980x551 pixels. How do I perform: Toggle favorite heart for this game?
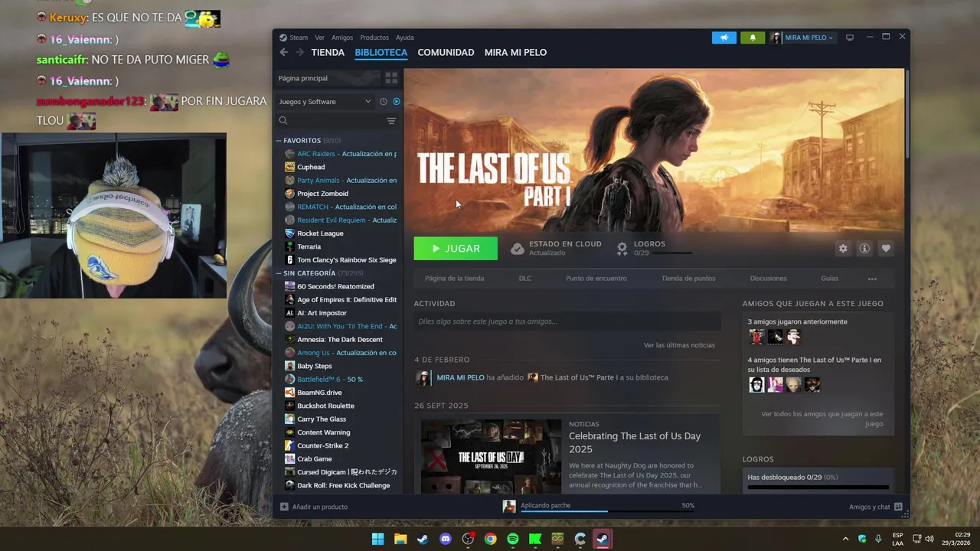tap(886, 249)
